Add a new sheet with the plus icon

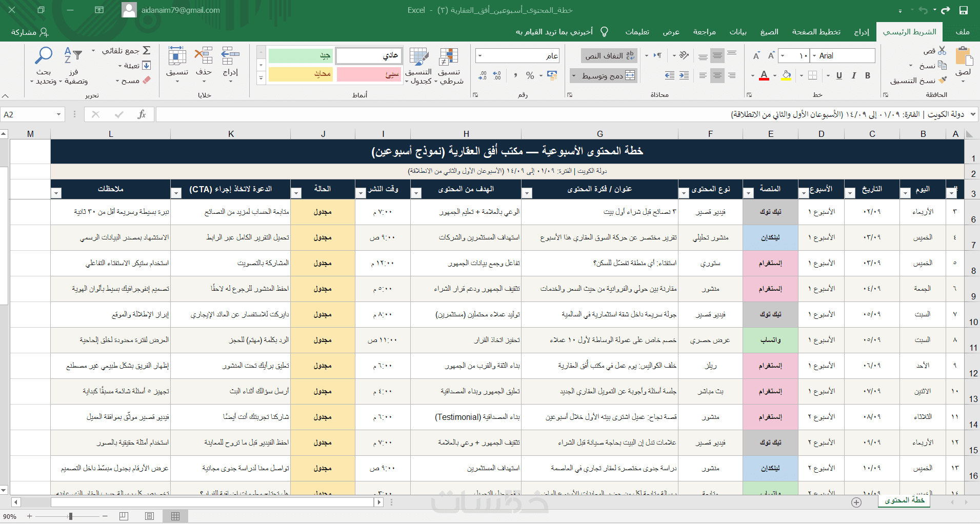click(856, 502)
